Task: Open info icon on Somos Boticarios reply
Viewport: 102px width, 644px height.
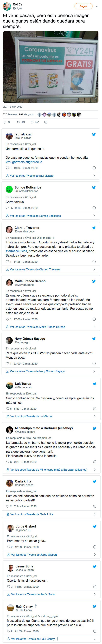Action: (94, 208)
